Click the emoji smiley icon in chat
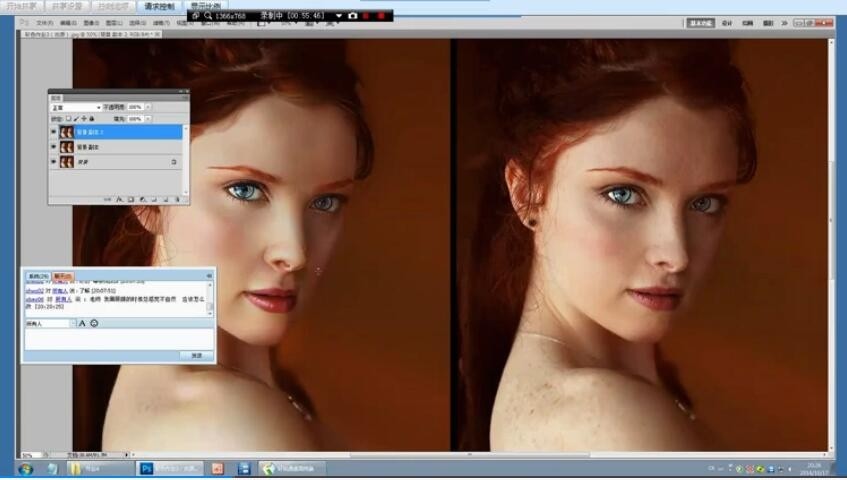The height and width of the screenshot is (480, 847). tap(94, 323)
